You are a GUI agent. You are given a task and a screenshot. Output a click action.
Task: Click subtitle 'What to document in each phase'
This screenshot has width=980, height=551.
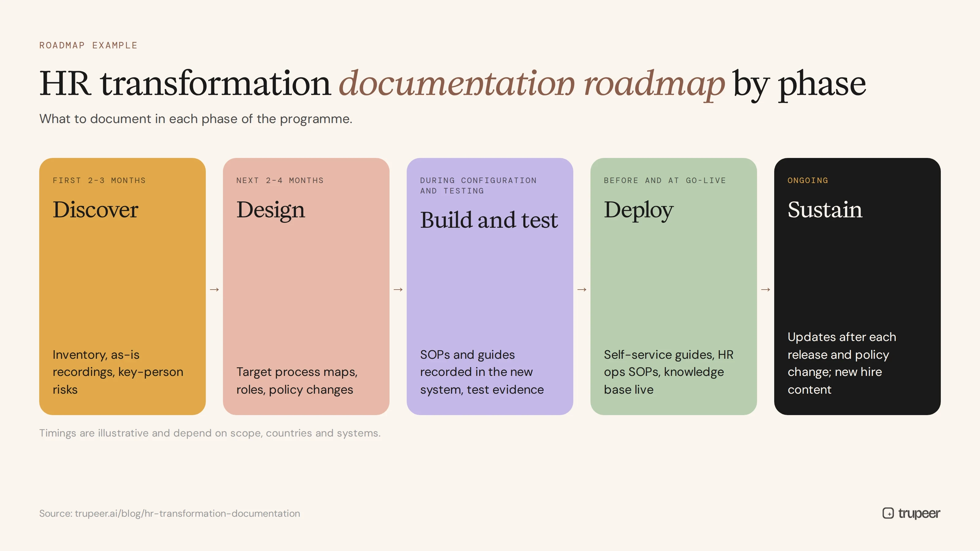point(196,119)
